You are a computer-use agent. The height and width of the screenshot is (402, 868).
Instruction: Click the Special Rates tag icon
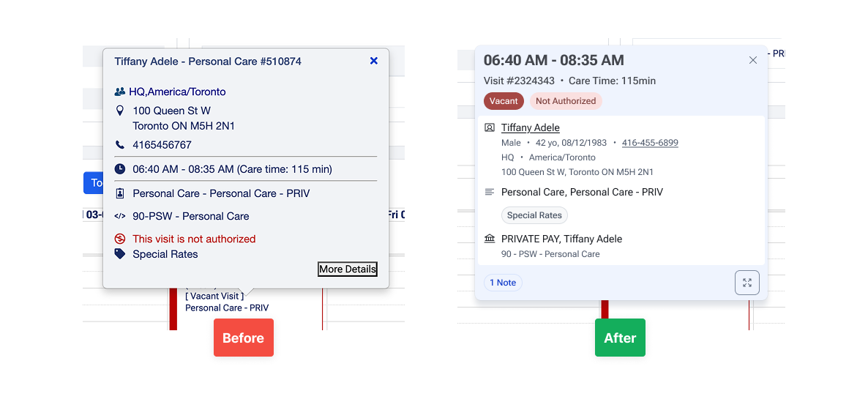click(x=120, y=254)
